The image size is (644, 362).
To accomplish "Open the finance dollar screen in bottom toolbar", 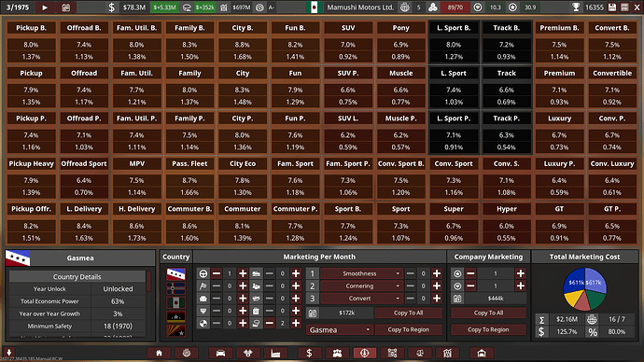I will (x=309, y=353).
